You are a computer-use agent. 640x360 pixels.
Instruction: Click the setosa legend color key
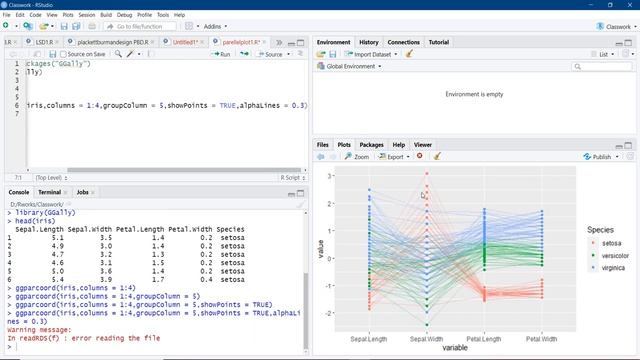click(593, 243)
